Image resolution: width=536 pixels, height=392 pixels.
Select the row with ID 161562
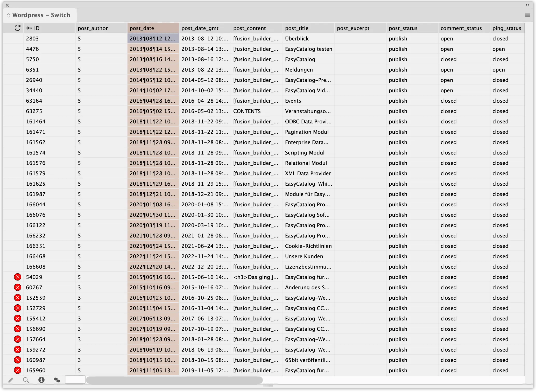[264, 142]
